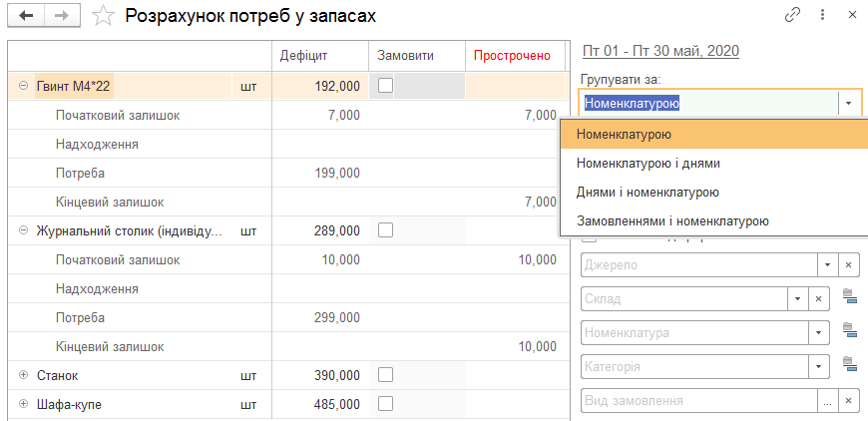Open the ellipsis selector for Вид замовлення
Viewport: 868px width, 421px height.
pyautogui.click(x=827, y=400)
